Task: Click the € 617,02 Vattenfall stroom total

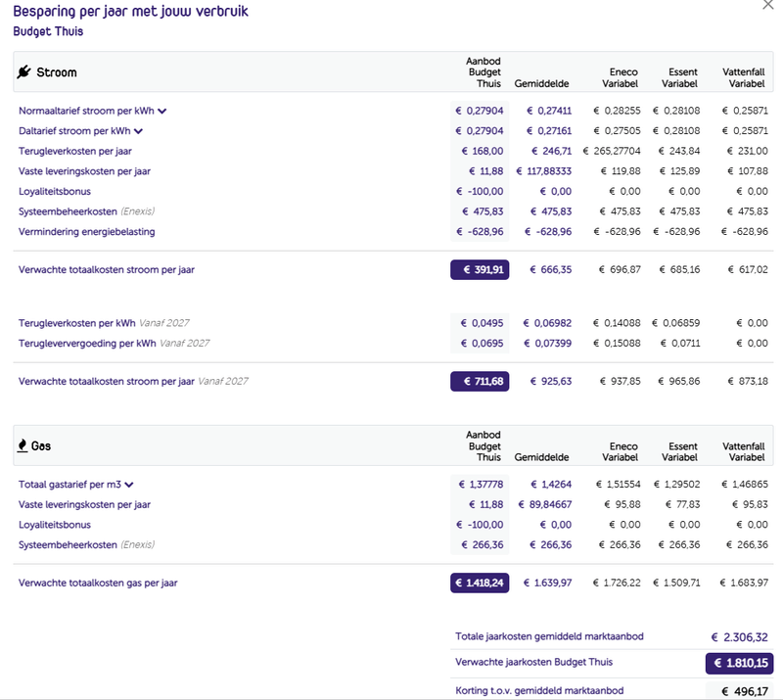Action: click(748, 270)
